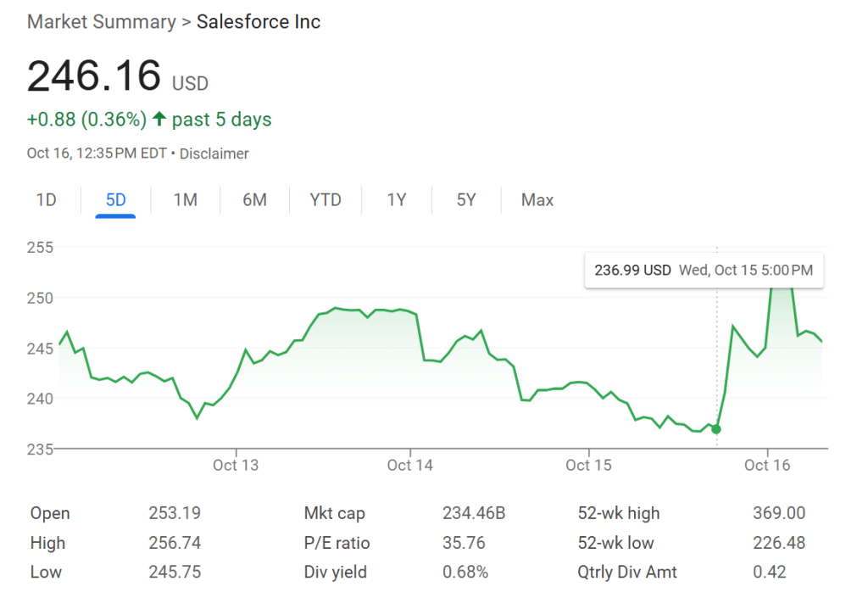Click the Salesforce Inc title text
The image size is (868, 598).
(x=259, y=22)
